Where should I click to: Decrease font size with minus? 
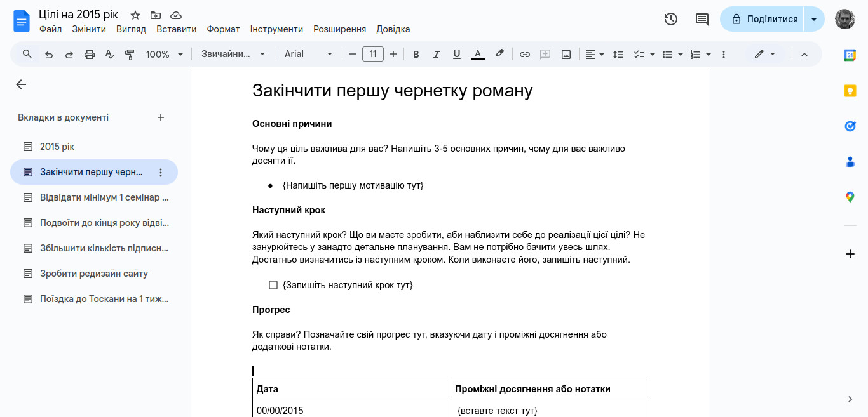click(353, 55)
